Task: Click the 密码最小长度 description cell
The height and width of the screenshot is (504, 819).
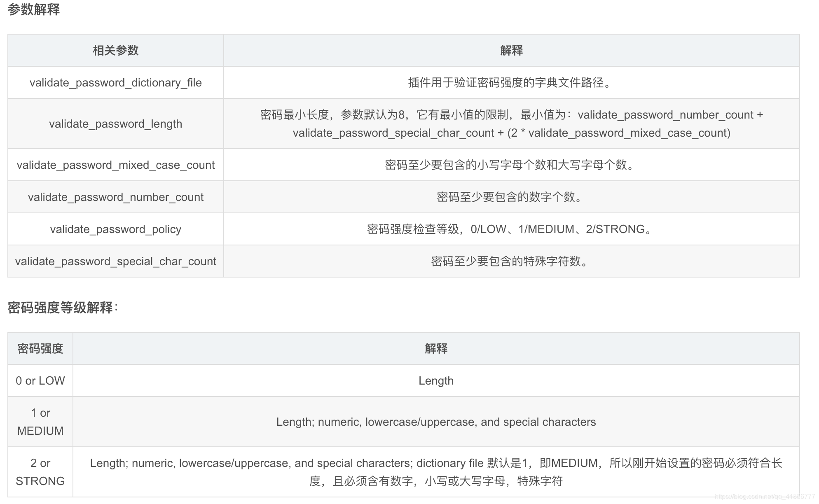Action: pyautogui.click(x=511, y=124)
